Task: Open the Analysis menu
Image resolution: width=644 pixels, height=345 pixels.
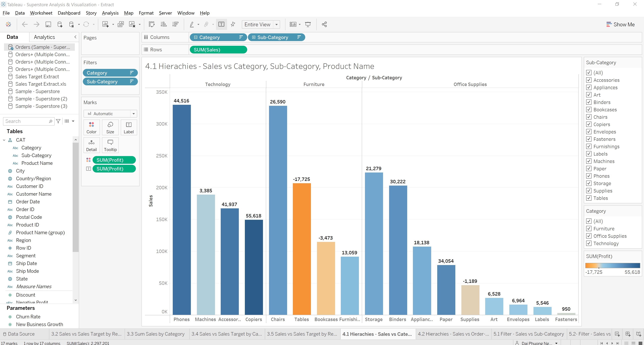Action: click(x=110, y=13)
